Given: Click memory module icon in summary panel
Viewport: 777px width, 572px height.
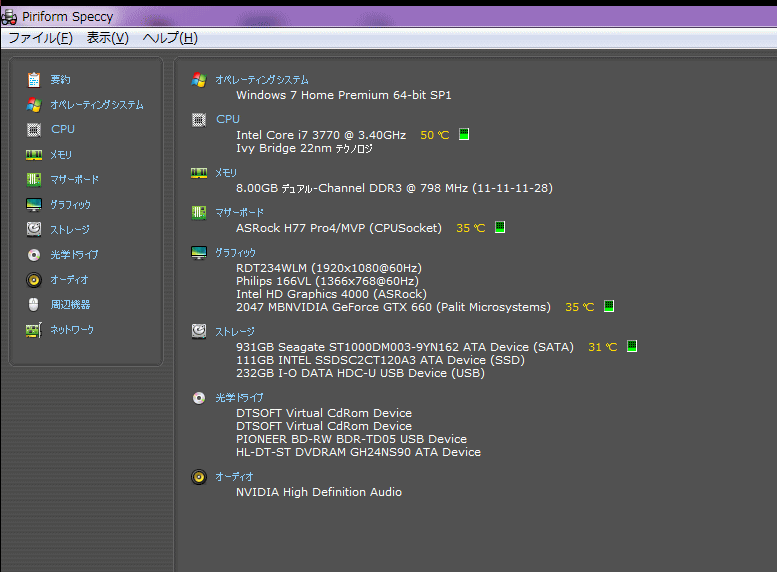Looking at the screenshot, I should click(x=199, y=173).
